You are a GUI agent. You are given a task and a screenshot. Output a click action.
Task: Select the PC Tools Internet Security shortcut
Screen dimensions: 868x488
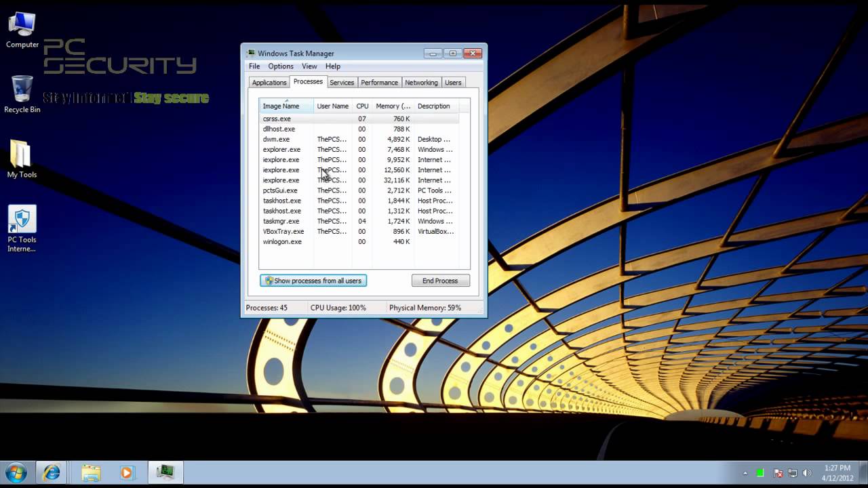pyautogui.click(x=22, y=229)
